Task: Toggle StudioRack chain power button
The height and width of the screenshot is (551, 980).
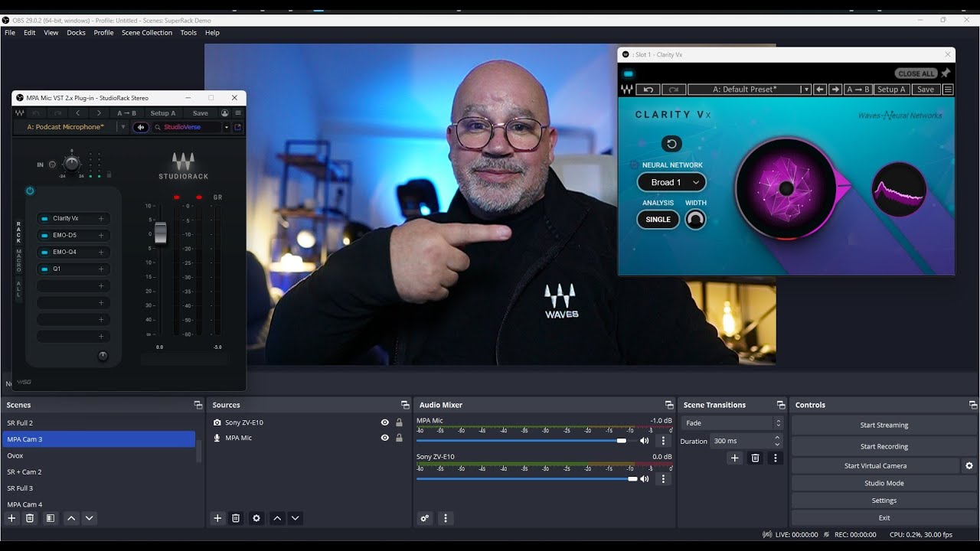Action: coord(30,191)
